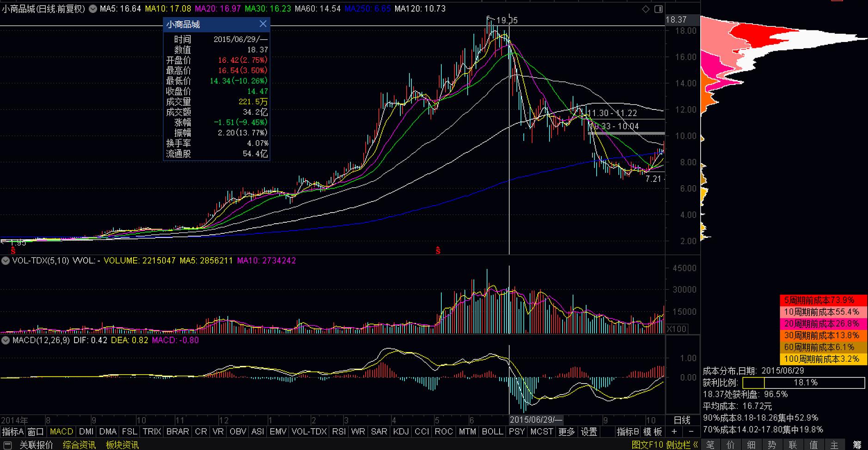
Task: Toggle the 笔 tick sidebar tab
Action: [x=710, y=445]
